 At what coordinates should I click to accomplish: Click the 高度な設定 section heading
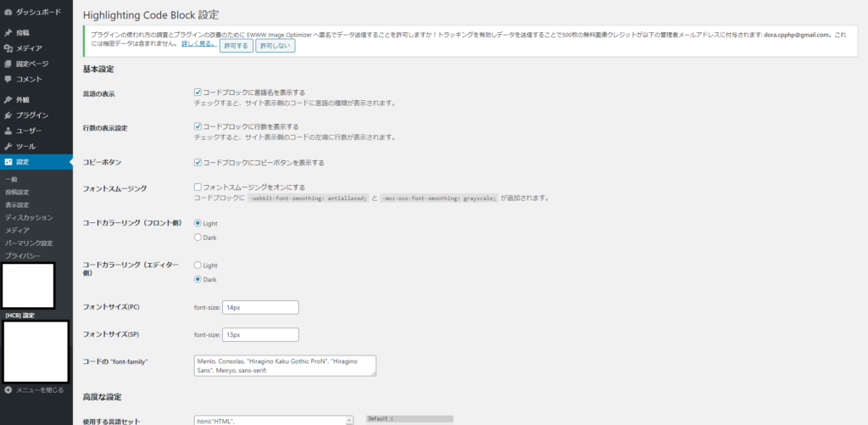point(102,397)
